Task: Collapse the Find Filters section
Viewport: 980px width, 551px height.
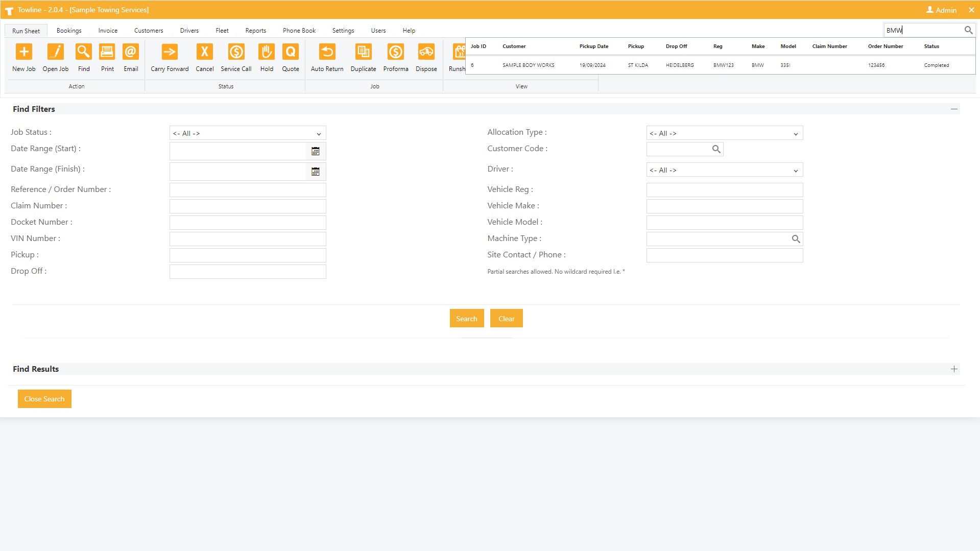Action: (953, 109)
